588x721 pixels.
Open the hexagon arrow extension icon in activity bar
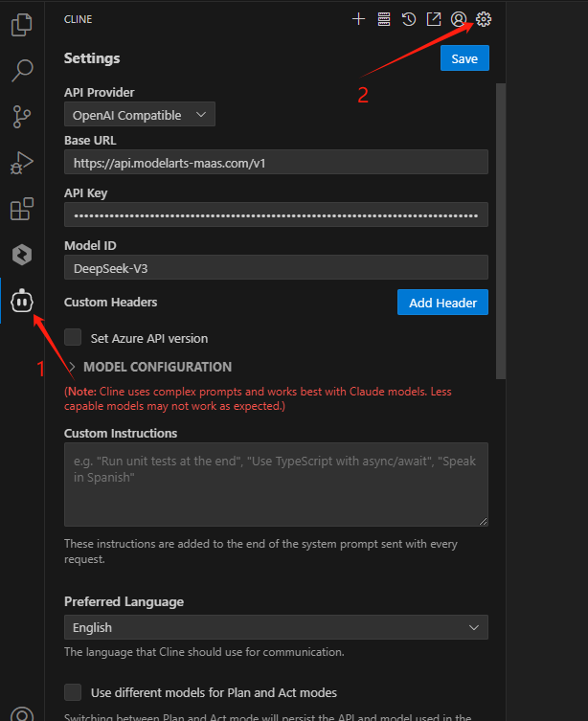pos(22,255)
